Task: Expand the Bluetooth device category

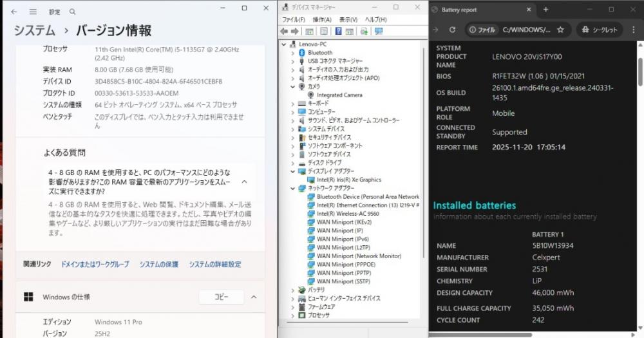Action: (x=292, y=53)
